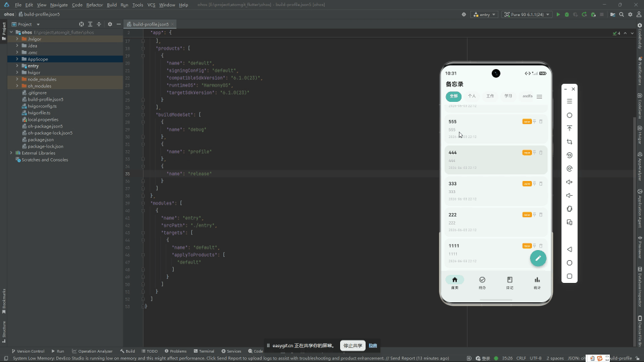Open the Problems tool window
Screen dimensions: 644x362
click(175, 351)
